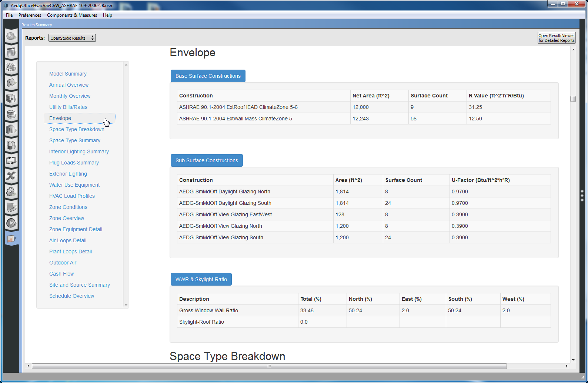Open the Preferences menu
This screenshot has width=588, height=383.
pyautogui.click(x=30, y=15)
